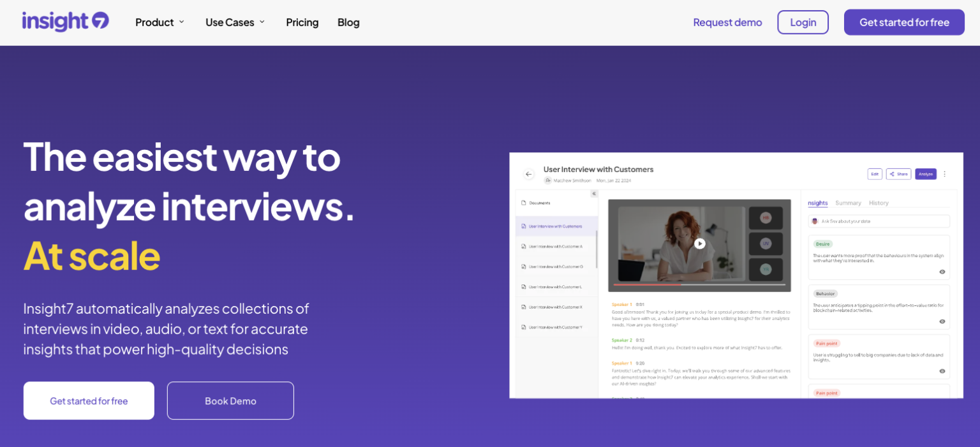
Task: Click the insight7 logo in the navbar
Action: [64, 22]
